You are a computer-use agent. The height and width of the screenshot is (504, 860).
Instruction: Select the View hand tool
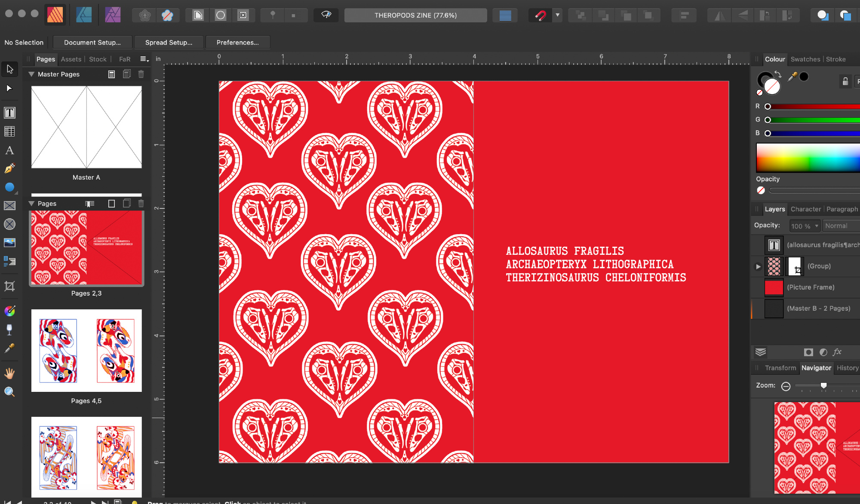9,373
